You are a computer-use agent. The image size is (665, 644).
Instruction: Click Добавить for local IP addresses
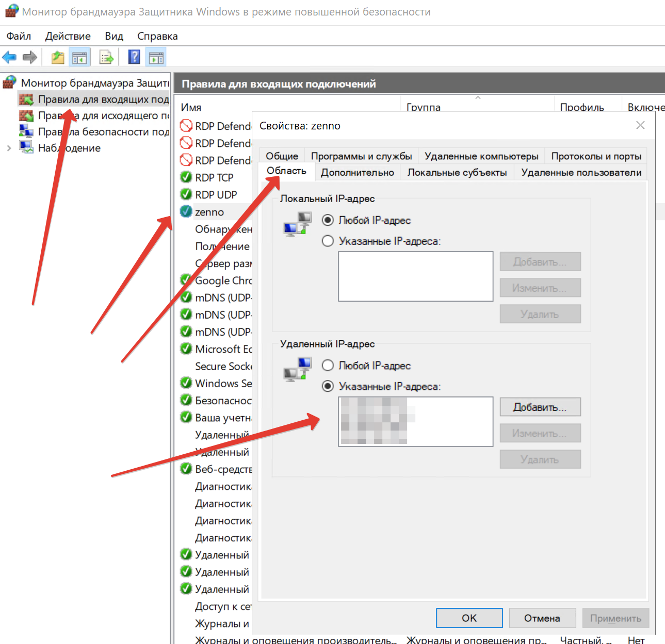(x=540, y=261)
